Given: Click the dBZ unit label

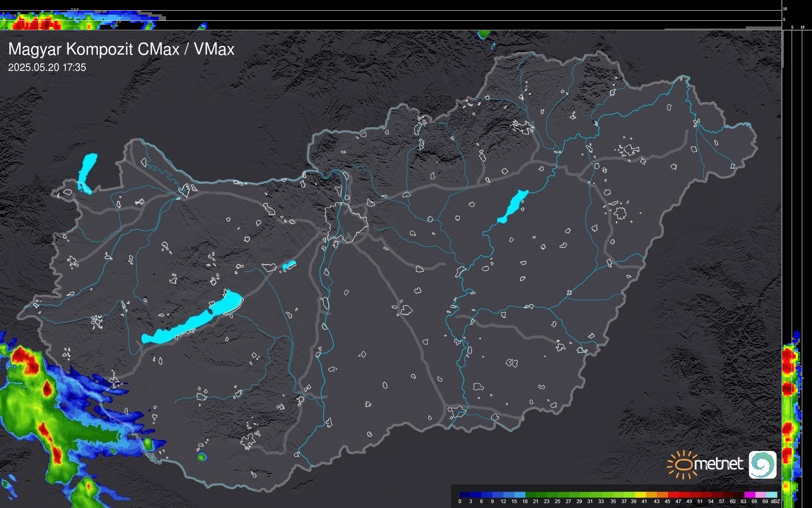Looking at the screenshot, I should [775, 501].
